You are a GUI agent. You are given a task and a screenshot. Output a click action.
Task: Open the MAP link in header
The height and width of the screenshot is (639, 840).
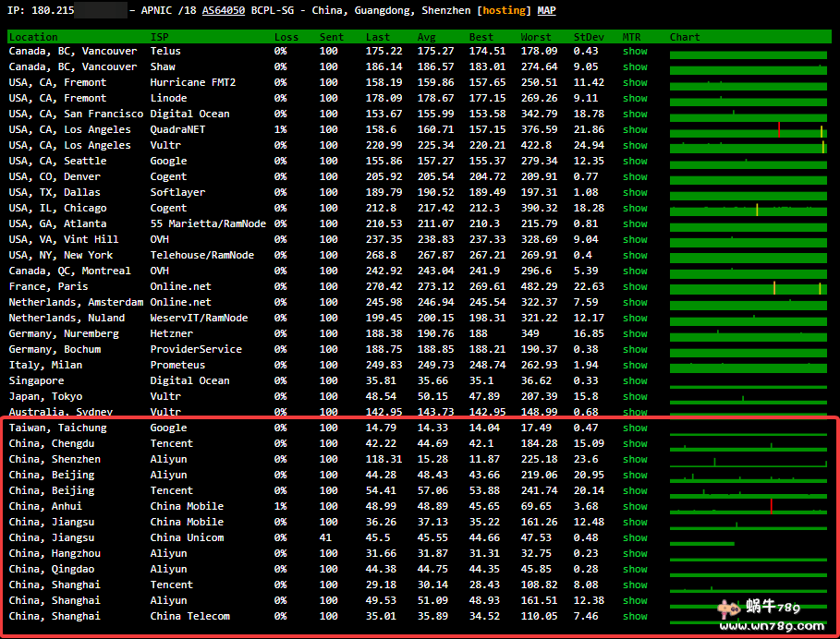tap(547, 11)
